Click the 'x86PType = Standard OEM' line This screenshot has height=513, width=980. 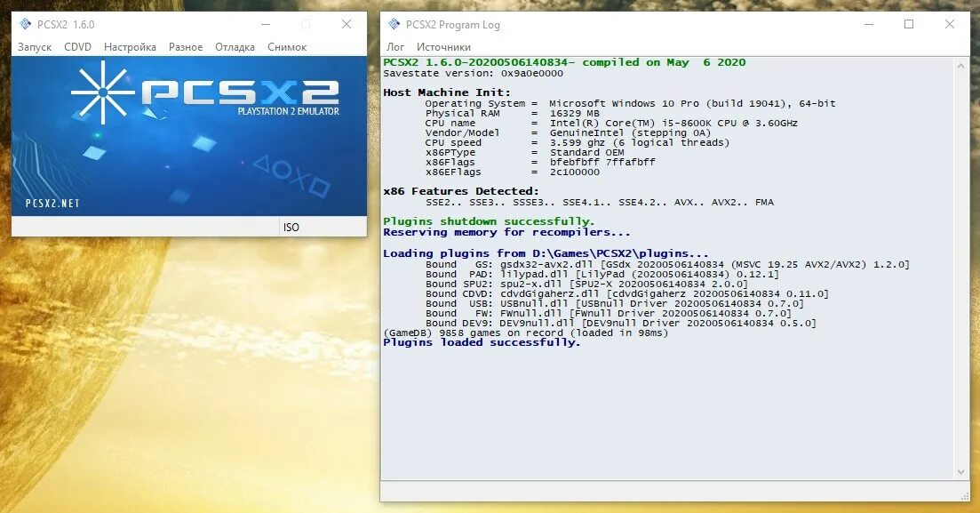click(524, 153)
